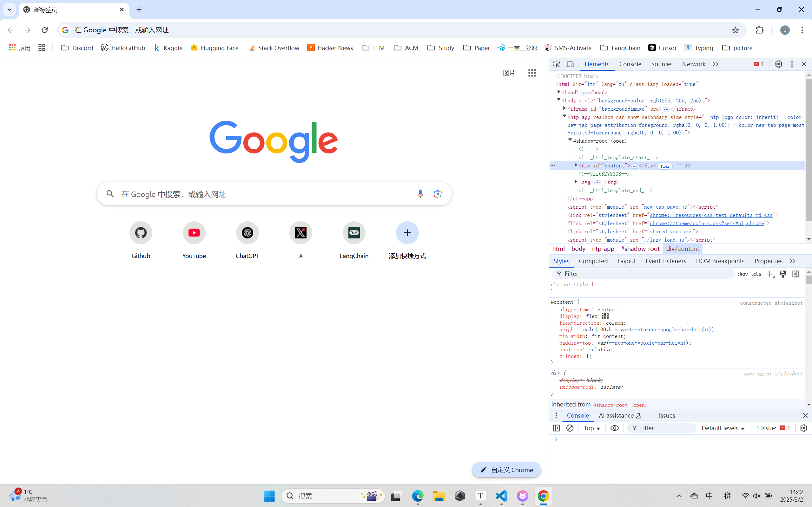
Task: Click the clear console icon
Action: [x=570, y=428]
